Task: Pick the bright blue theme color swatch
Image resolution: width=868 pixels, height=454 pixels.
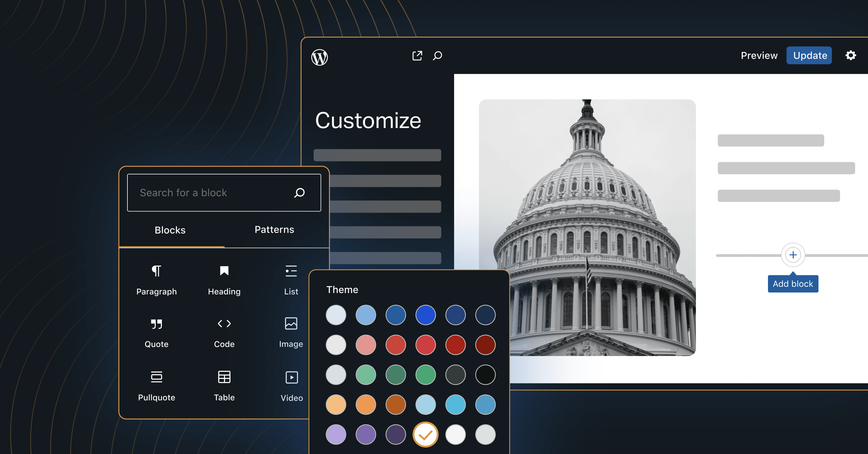Action: (425, 315)
